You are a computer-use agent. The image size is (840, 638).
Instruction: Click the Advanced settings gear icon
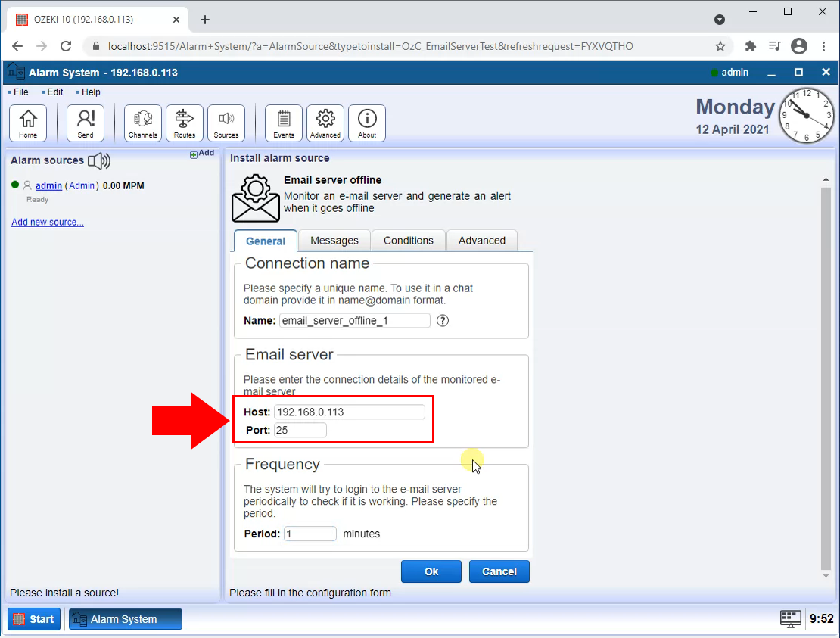coord(325,123)
